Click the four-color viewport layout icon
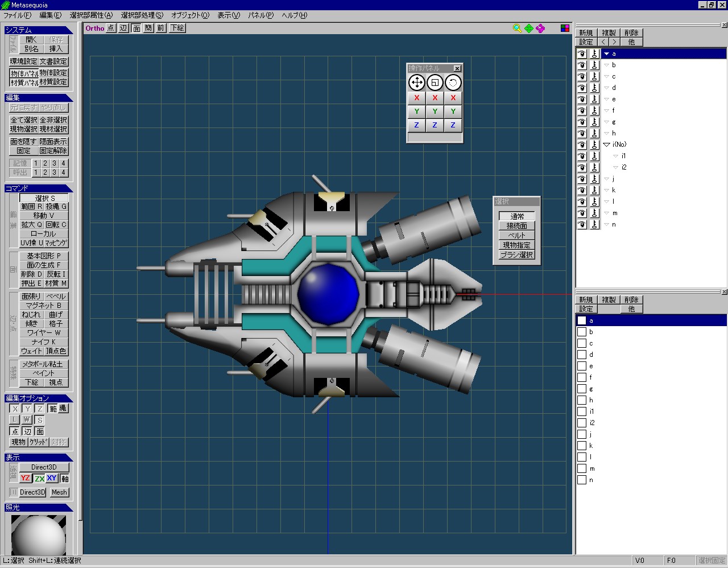The height and width of the screenshot is (568, 728). click(x=565, y=28)
